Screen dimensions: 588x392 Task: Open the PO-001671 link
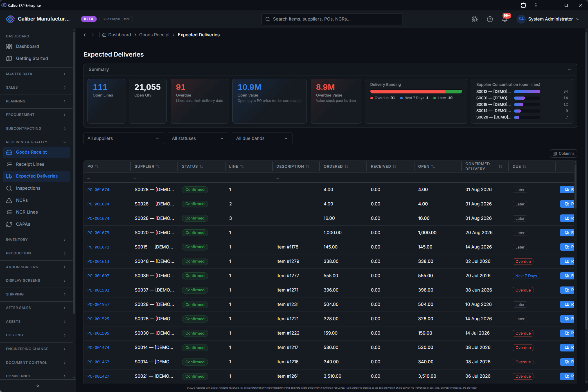98,247
